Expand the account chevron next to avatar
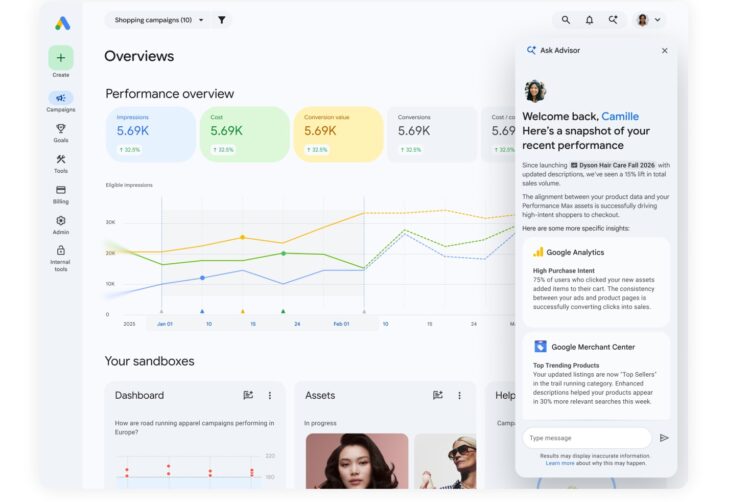This screenshot has width=750, height=502. pyautogui.click(x=658, y=20)
